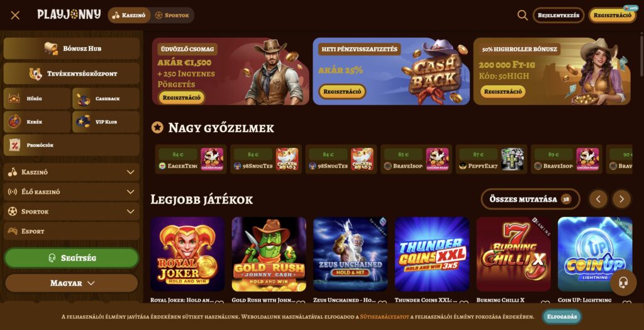Open the Hűség loyalty tile
Screen dimensions: 644x330
(37, 99)
